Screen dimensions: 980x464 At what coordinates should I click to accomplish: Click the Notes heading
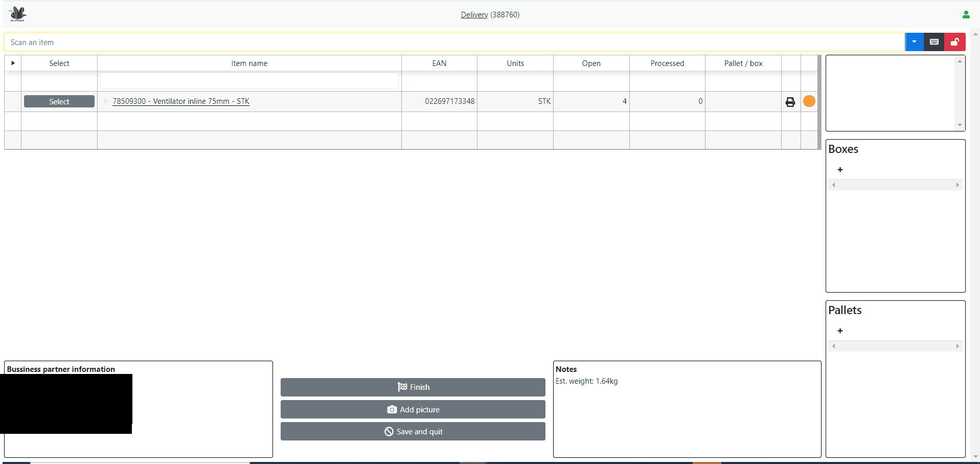pyautogui.click(x=566, y=369)
